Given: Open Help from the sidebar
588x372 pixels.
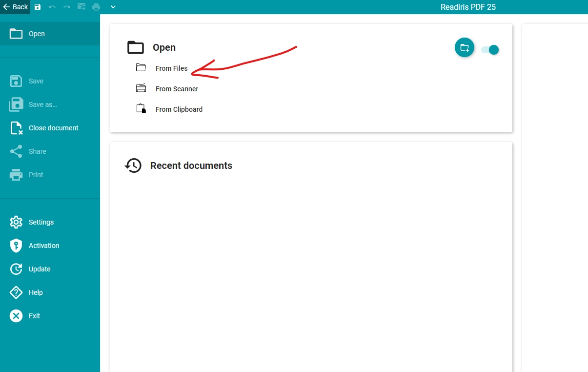Looking at the screenshot, I should click(36, 292).
